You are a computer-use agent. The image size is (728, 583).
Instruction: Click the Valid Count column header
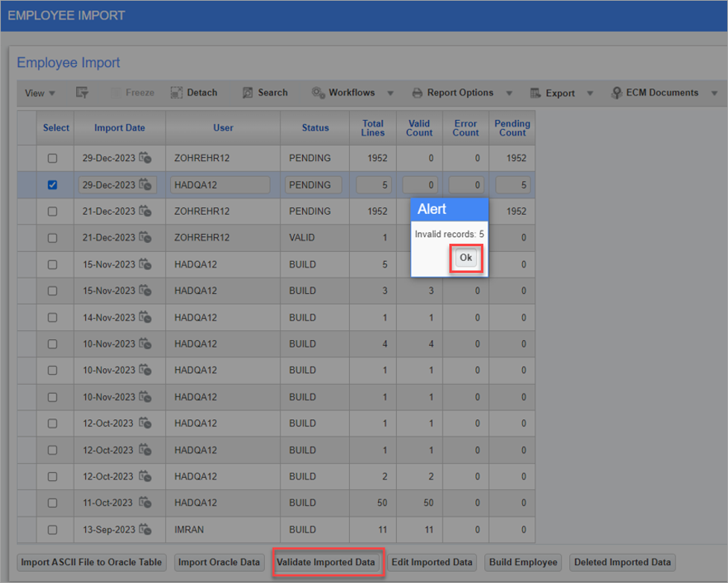(419, 127)
